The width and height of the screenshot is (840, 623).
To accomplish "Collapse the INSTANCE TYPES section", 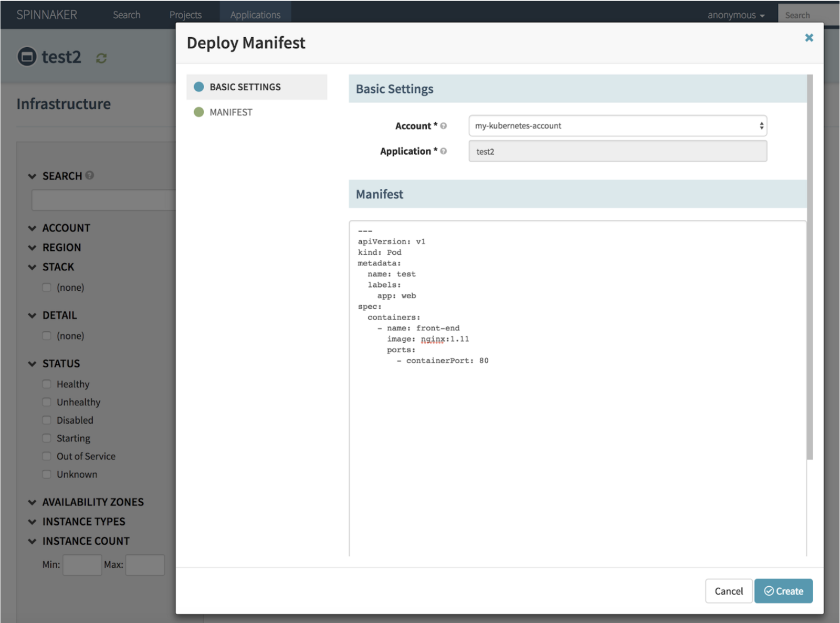I will (32, 522).
